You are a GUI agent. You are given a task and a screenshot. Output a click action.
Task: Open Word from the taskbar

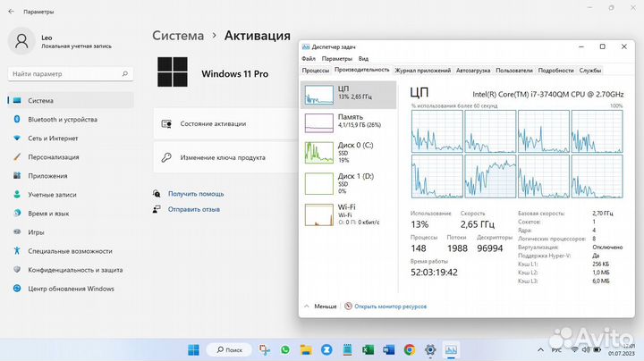(x=388, y=350)
